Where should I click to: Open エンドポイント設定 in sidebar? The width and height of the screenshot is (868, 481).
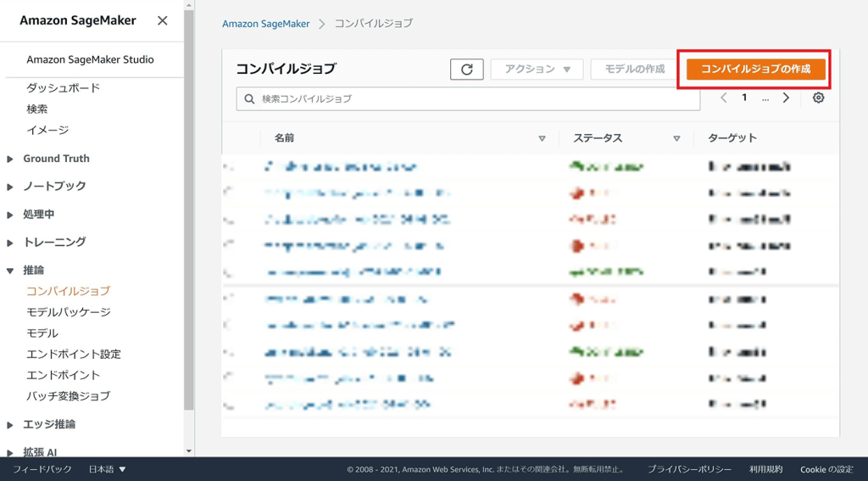[x=74, y=354]
